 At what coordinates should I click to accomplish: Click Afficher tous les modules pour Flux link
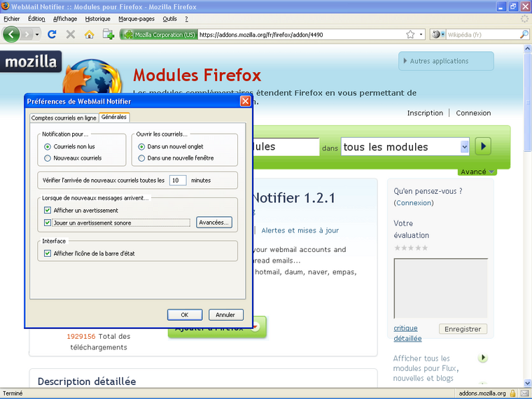point(426,368)
